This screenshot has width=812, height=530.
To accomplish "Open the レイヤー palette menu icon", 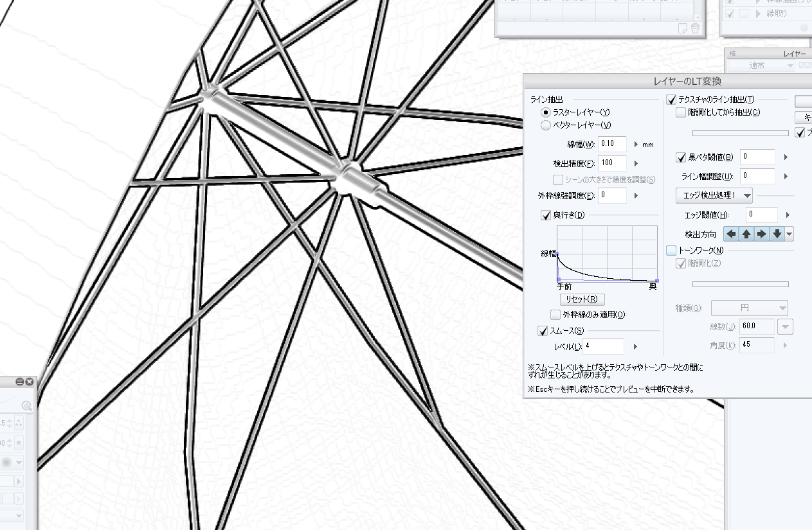I will coord(732,53).
